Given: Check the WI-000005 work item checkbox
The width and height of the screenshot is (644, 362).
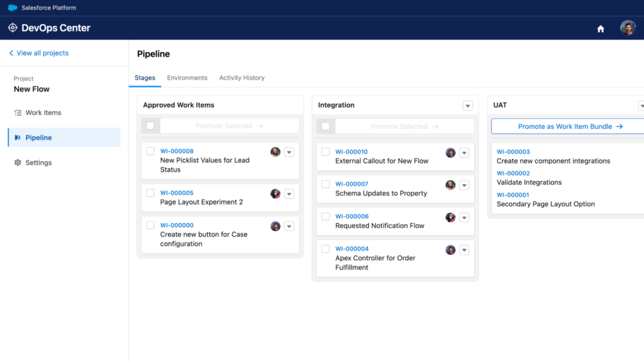Looking at the screenshot, I should (x=150, y=193).
